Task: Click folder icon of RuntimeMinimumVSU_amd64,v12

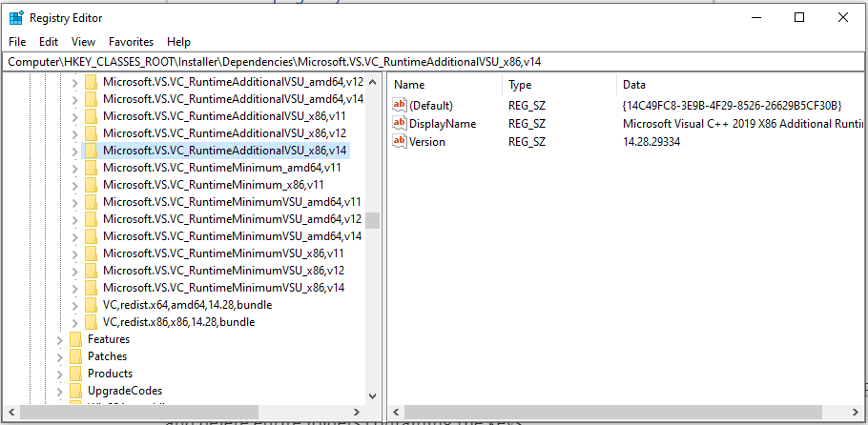Action: click(x=91, y=219)
